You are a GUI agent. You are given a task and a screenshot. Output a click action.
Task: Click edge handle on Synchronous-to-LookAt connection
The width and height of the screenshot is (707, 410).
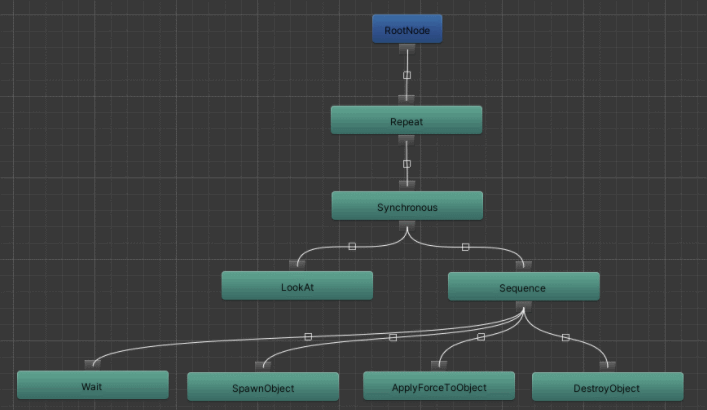click(352, 246)
